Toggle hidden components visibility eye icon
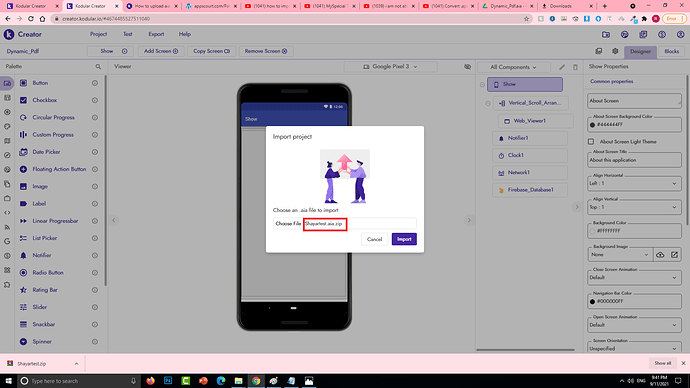Screen dimensions: 690x388 click(x=467, y=67)
